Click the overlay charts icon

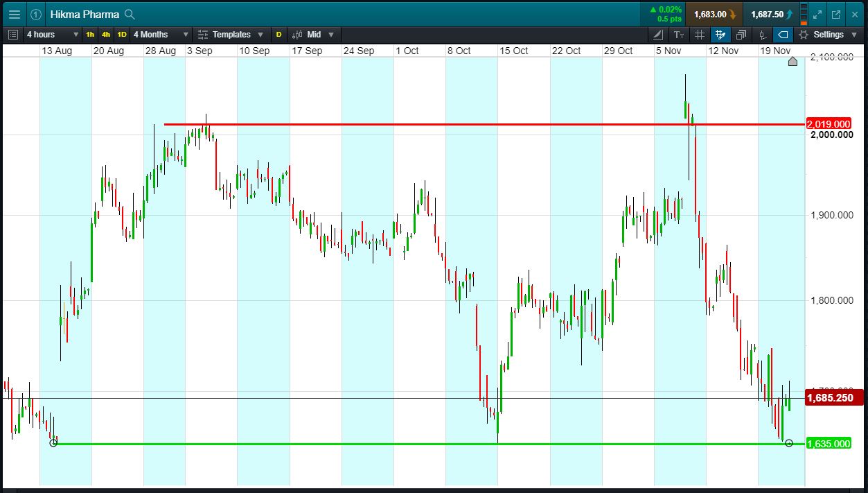(x=741, y=35)
